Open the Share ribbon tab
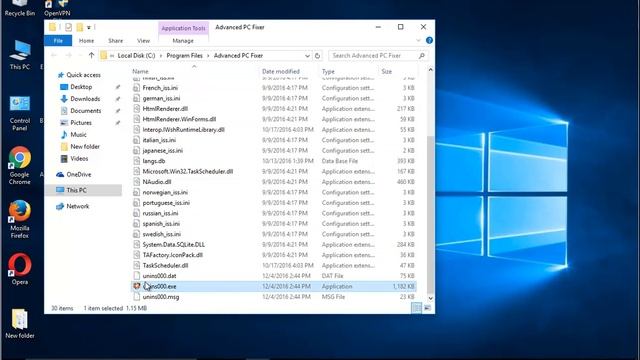 (x=116, y=41)
